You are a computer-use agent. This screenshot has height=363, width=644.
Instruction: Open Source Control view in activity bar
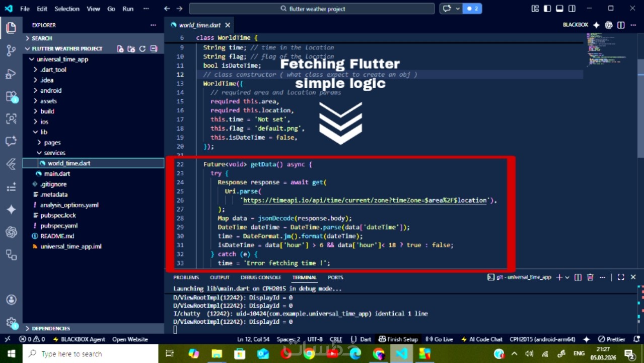point(11,50)
